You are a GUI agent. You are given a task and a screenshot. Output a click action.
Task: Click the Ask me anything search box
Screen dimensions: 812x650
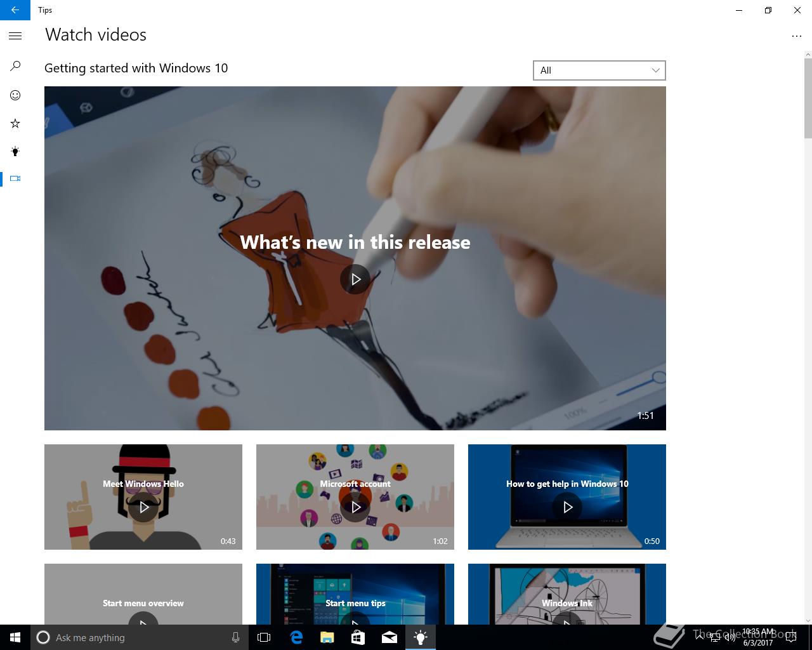[138, 637]
